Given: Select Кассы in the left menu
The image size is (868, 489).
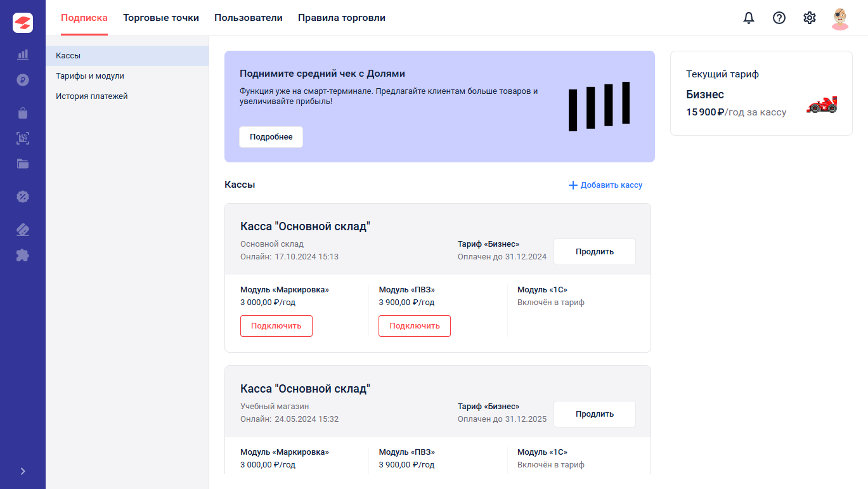Looking at the screenshot, I should 127,56.
